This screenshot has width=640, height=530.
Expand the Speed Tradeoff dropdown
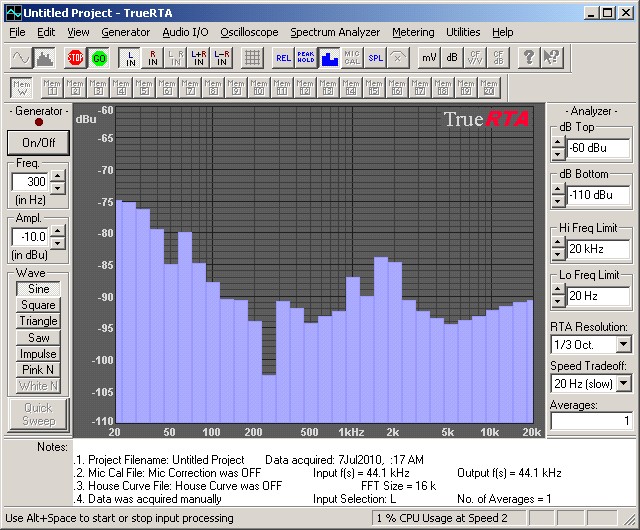pos(623,384)
